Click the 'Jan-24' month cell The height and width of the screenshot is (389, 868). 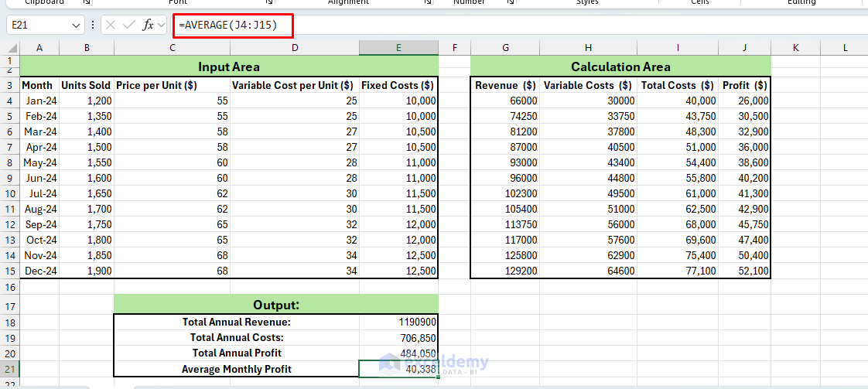39,101
